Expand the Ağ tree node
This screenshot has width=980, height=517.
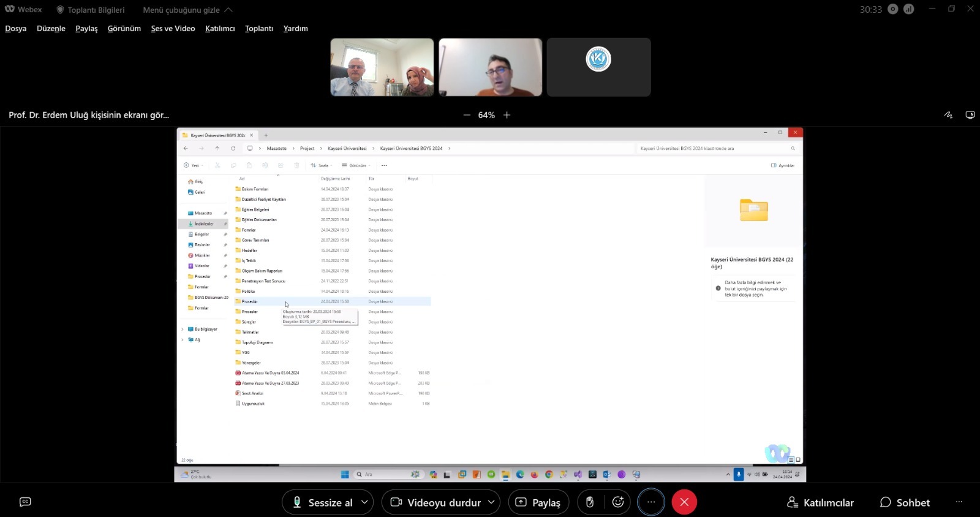[x=183, y=339]
